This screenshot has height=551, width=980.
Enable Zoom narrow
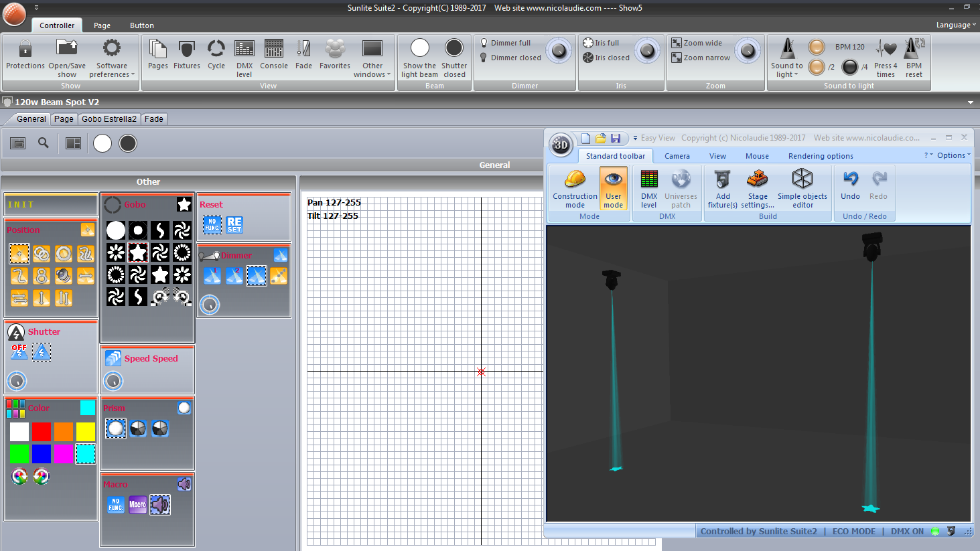click(701, 58)
